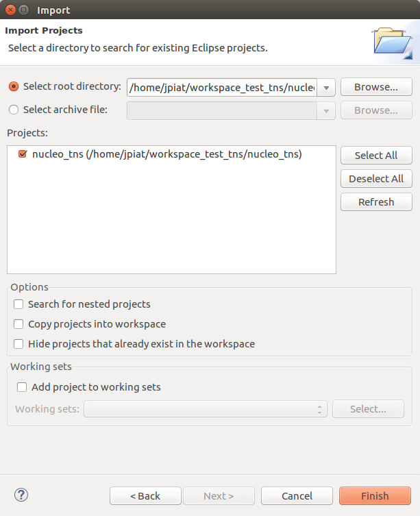Check Hide projects that already exist

(19, 344)
